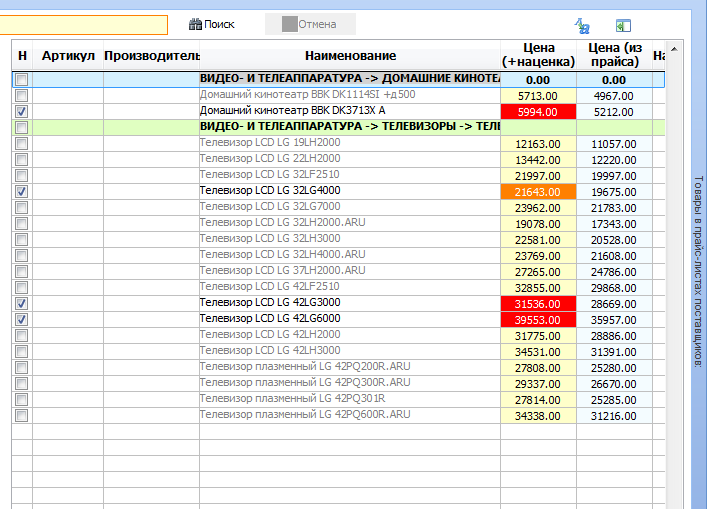Screen dimensions: 707x509
Task: Click the Цена (+наценка) column header
Action: (x=538, y=55)
